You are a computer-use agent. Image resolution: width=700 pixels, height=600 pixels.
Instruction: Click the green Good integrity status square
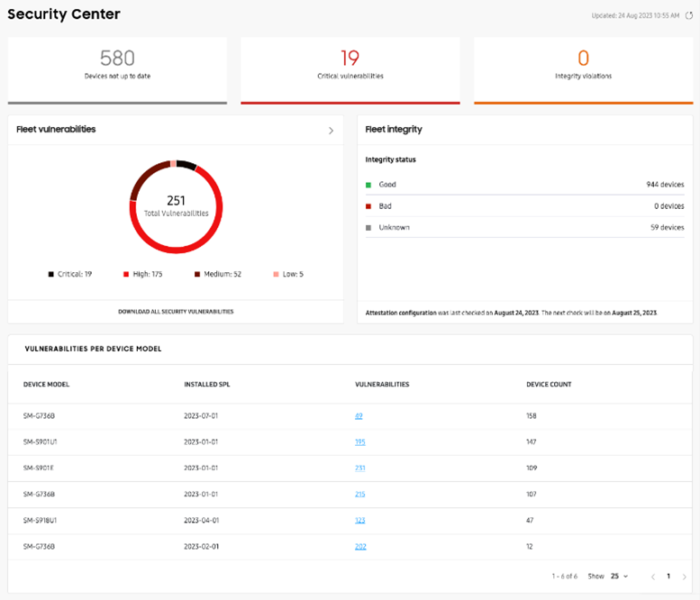(368, 185)
